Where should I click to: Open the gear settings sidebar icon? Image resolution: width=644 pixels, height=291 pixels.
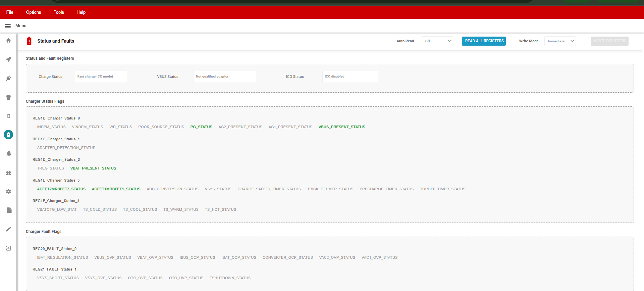[9, 191]
